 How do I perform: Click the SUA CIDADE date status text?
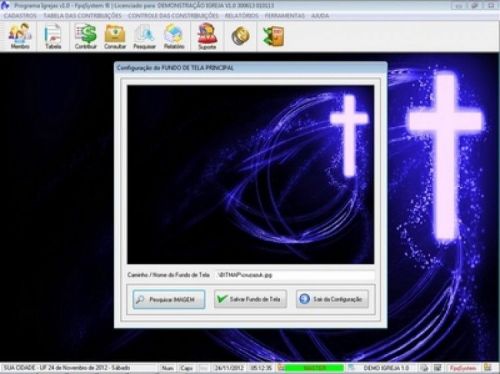point(67,368)
